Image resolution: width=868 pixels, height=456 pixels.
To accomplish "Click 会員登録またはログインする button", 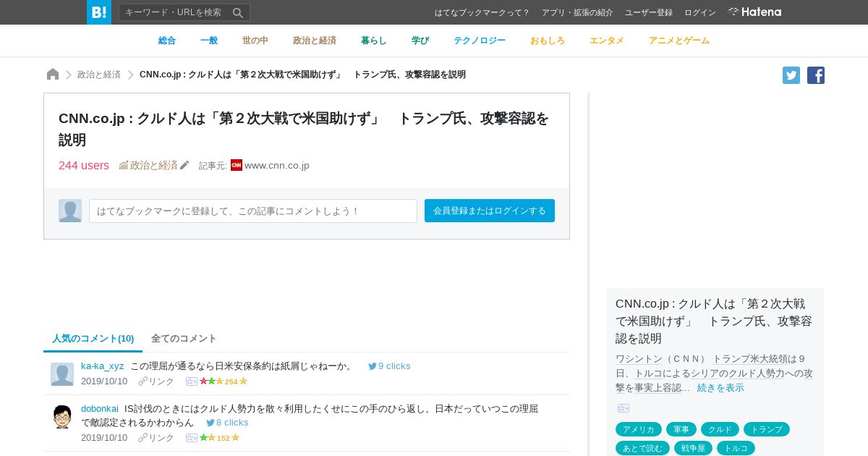I will 490,211.
